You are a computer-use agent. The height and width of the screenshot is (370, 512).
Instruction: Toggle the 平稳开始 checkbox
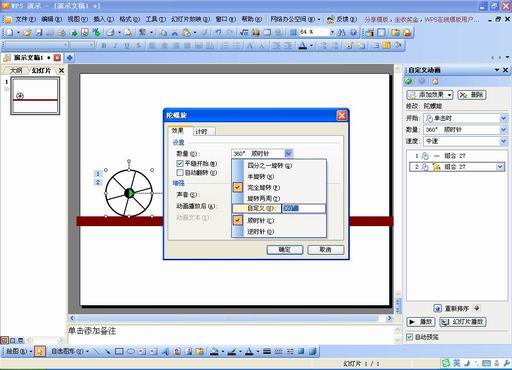pos(180,163)
